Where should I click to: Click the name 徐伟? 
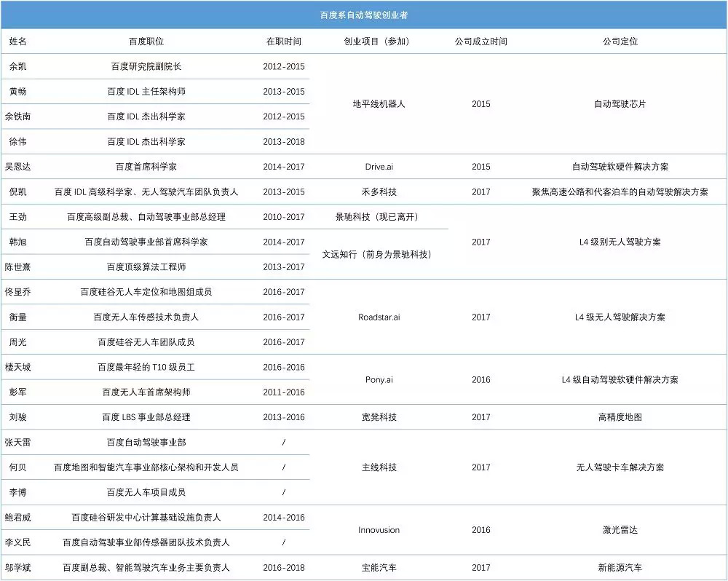point(17,142)
